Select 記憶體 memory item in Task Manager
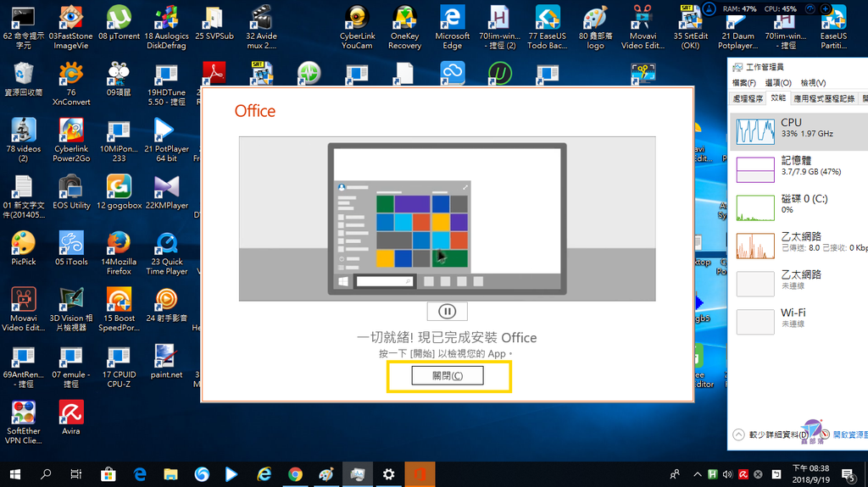868x487 pixels. pos(798,169)
